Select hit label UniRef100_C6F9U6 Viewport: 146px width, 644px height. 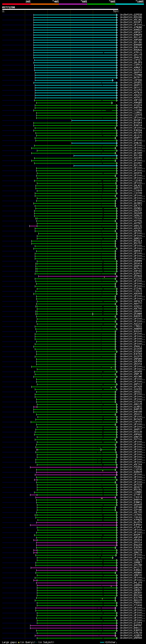(131, 80)
